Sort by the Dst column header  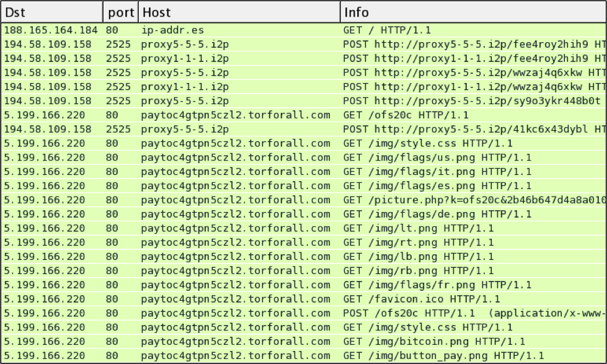(52, 12)
